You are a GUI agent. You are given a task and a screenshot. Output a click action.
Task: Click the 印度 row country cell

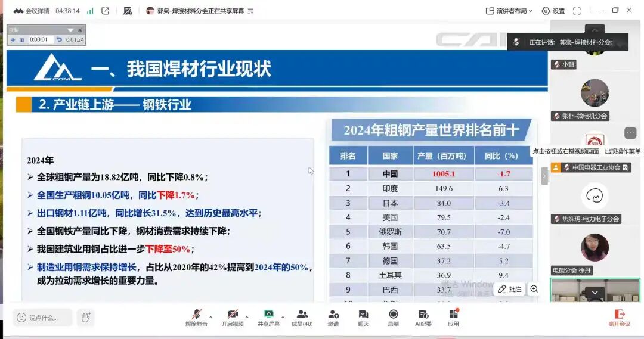click(x=390, y=188)
